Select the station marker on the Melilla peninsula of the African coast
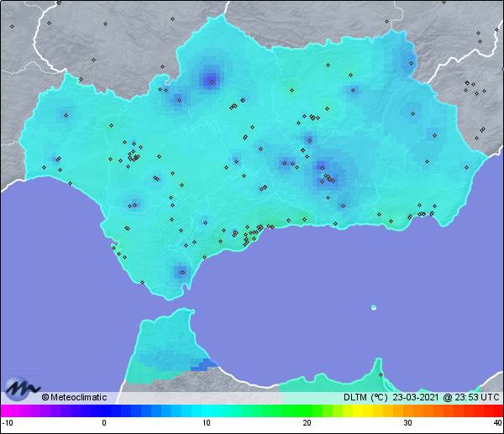This screenshot has height=434, width=504. tap(381, 374)
